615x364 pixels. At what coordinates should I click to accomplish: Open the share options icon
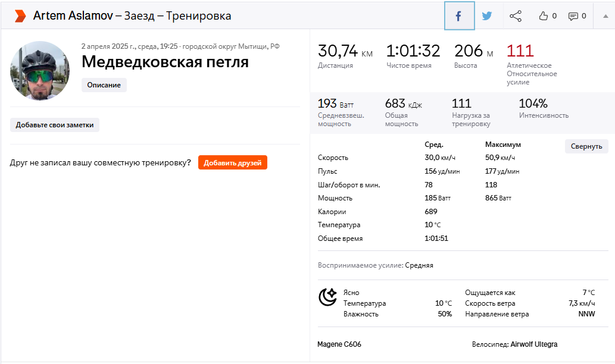tap(516, 16)
